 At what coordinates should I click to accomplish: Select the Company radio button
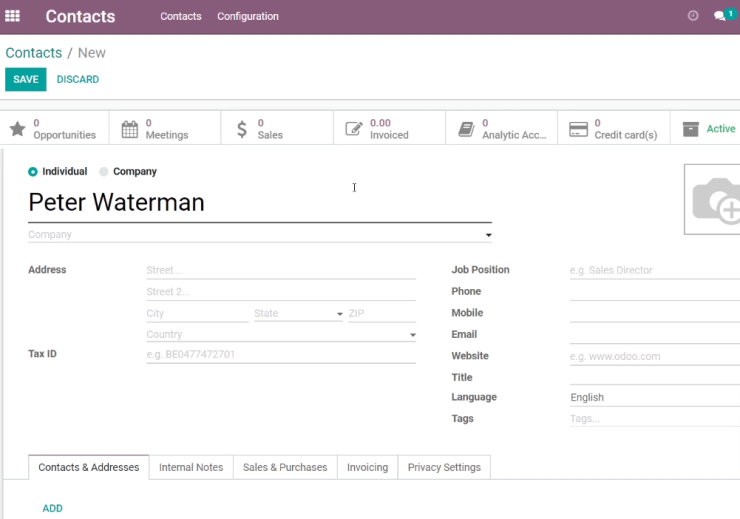click(x=103, y=172)
